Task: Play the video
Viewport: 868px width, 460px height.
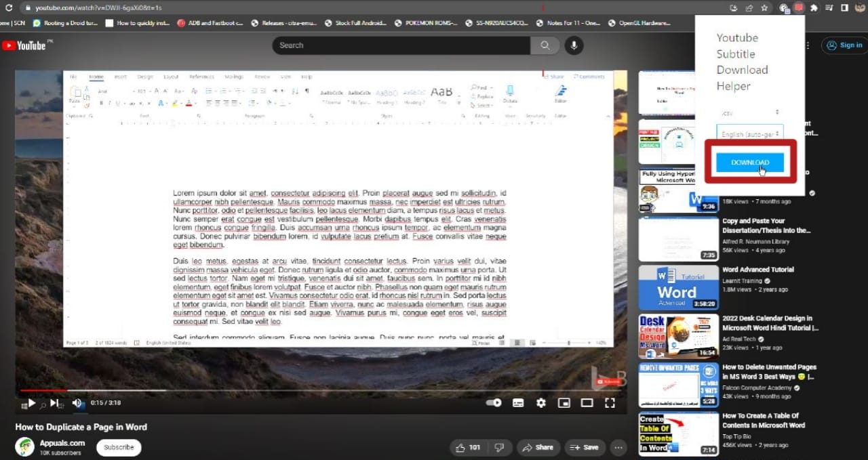Action: tap(32, 403)
